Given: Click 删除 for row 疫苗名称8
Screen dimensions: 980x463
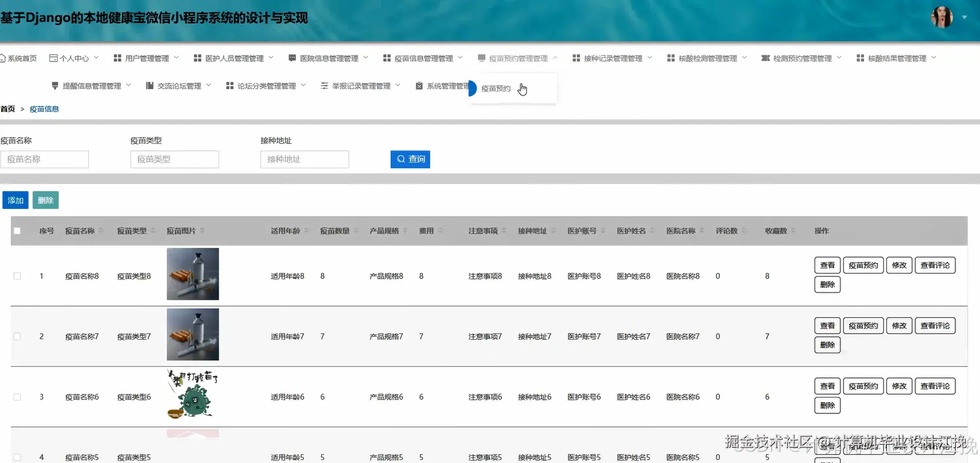Looking at the screenshot, I should pos(827,284).
